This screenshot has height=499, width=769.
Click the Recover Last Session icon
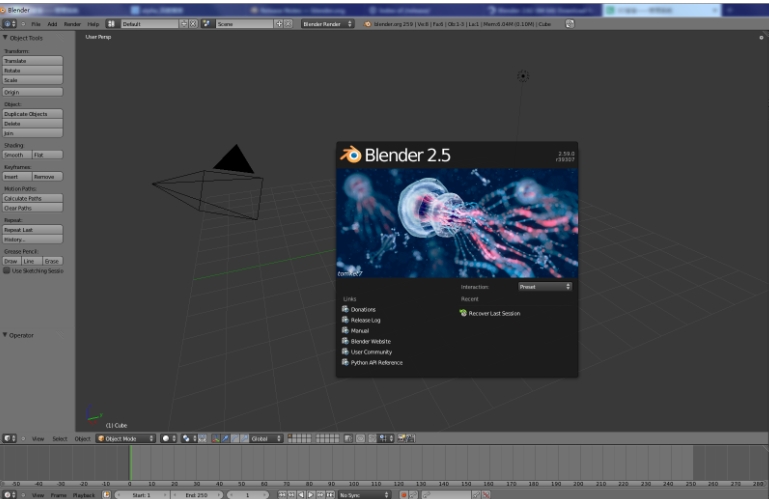[x=463, y=313]
